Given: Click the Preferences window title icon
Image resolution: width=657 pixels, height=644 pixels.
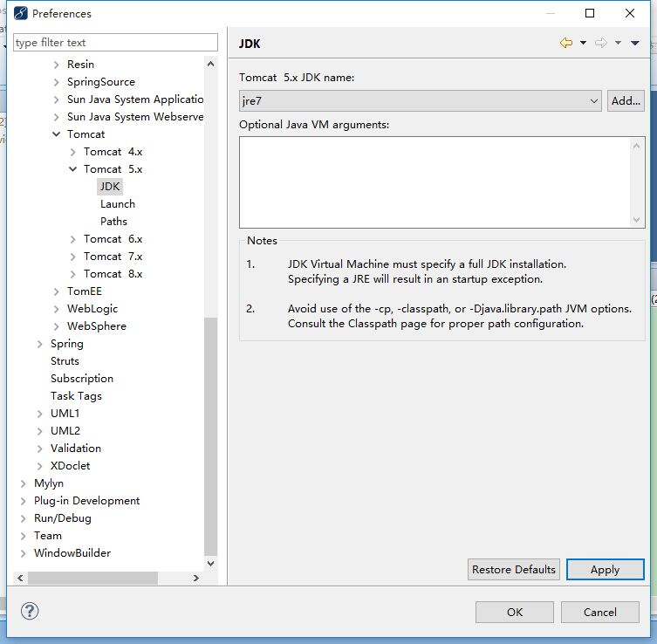Looking at the screenshot, I should tap(21, 13).
